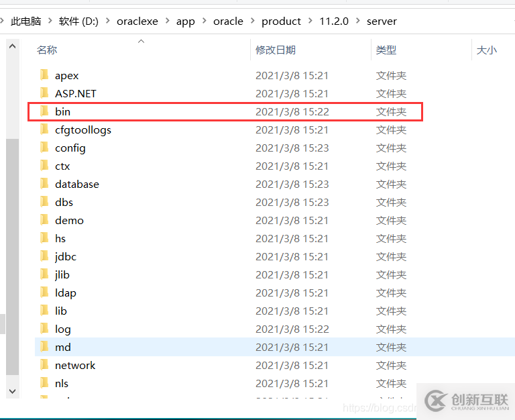Select the log folder name

(x=63, y=329)
